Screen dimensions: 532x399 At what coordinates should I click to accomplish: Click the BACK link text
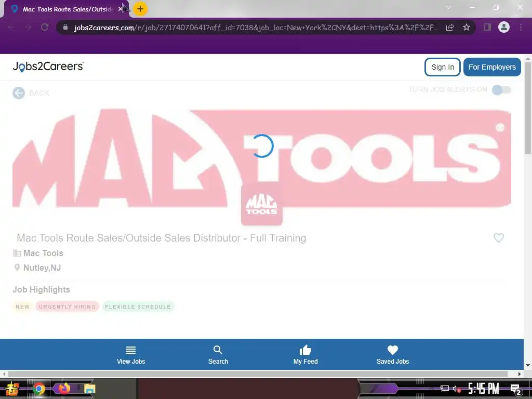point(39,93)
